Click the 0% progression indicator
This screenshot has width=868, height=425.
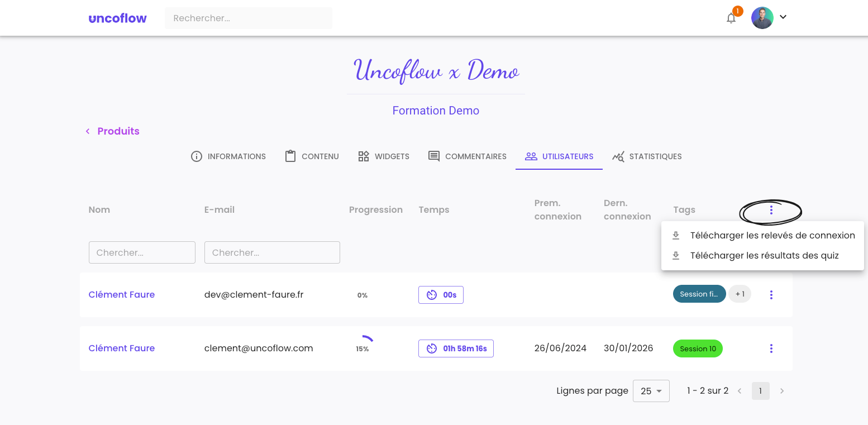[x=363, y=295]
